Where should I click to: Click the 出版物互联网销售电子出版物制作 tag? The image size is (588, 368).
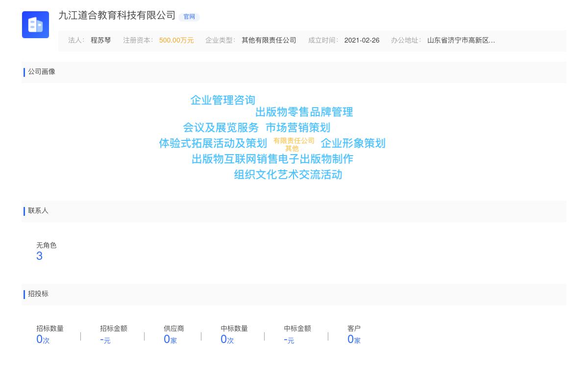pyautogui.click(x=272, y=159)
